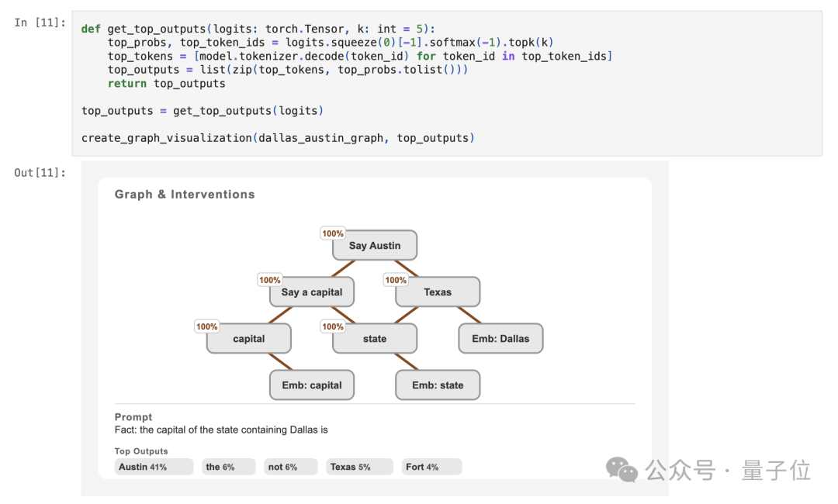Select the Emb: Dallas node
Screen dimensions: 838x504
pyautogui.click(x=500, y=339)
